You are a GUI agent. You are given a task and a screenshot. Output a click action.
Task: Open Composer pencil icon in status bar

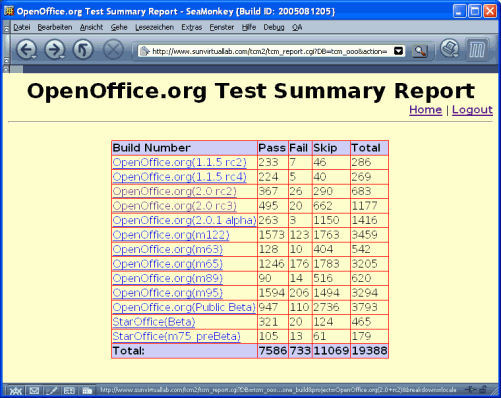51,390
